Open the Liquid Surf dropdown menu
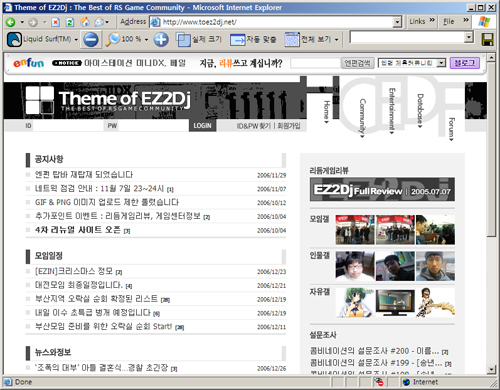The width and height of the screenshot is (500, 390). 76,40
